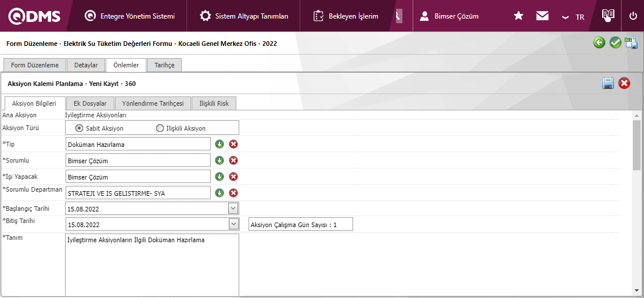644x298 pixels.
Task: Click the green back arrow icon
Action: (599, 42)
